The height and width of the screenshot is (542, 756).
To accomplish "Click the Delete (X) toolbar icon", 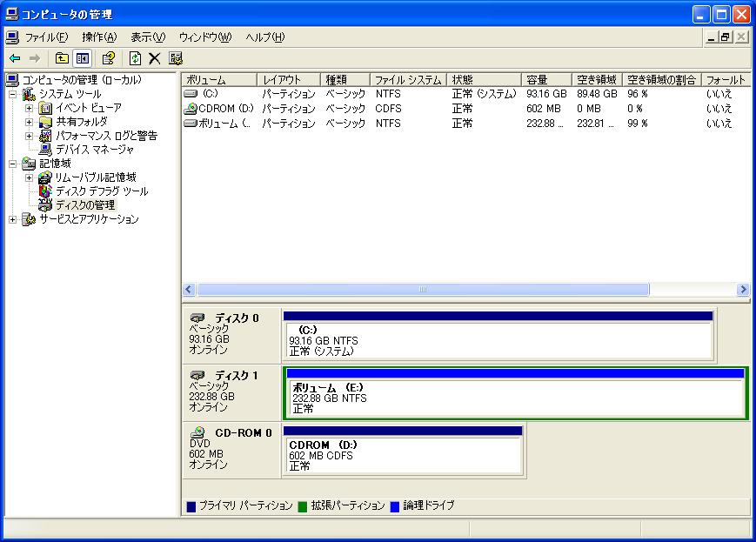I will coord(155,58).
